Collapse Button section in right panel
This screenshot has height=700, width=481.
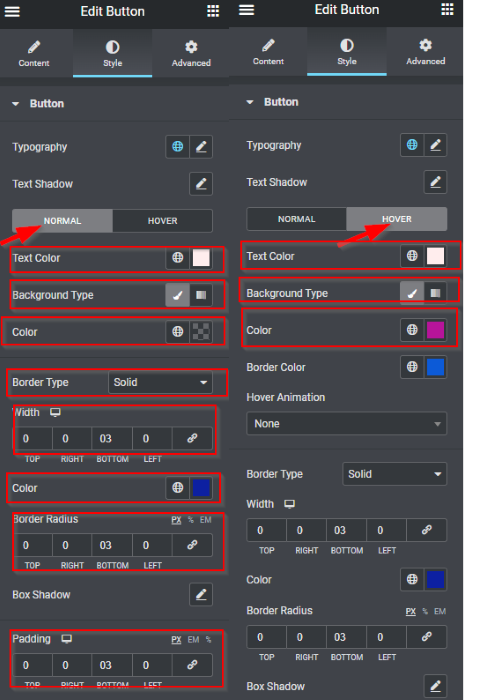[x=250, y=102]
